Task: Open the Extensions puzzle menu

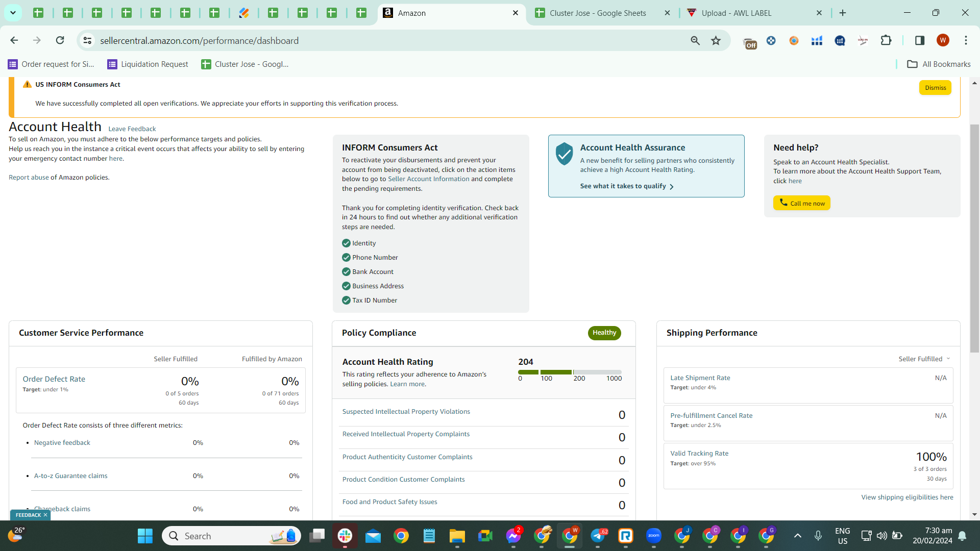Action: click(x=886, y=40)
